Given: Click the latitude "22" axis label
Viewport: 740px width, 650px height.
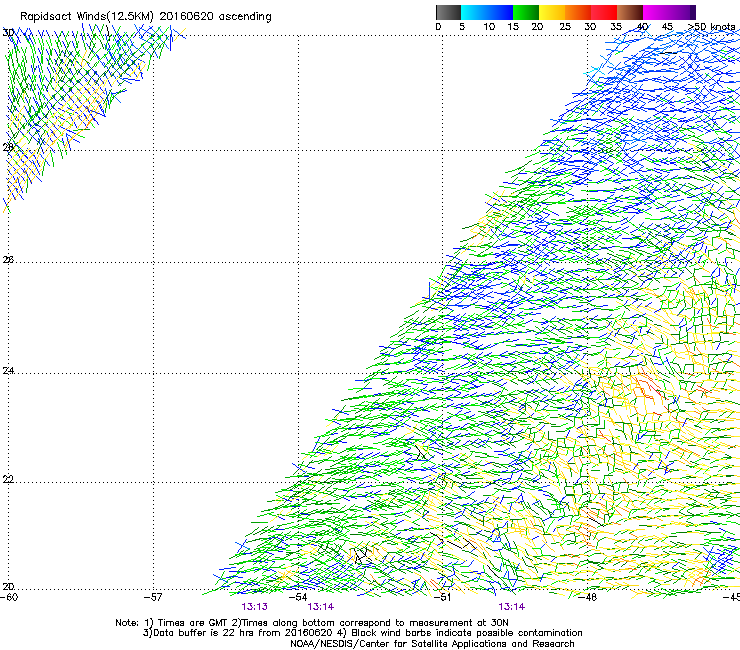Looking at the screenshot, I should [8, 480].
